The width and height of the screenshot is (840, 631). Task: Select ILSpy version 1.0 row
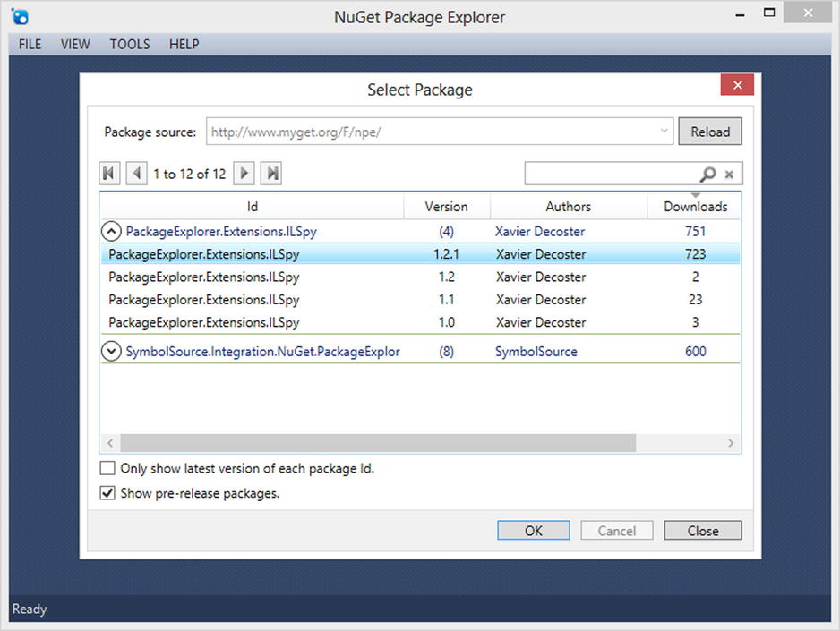(x=421, y=322)
